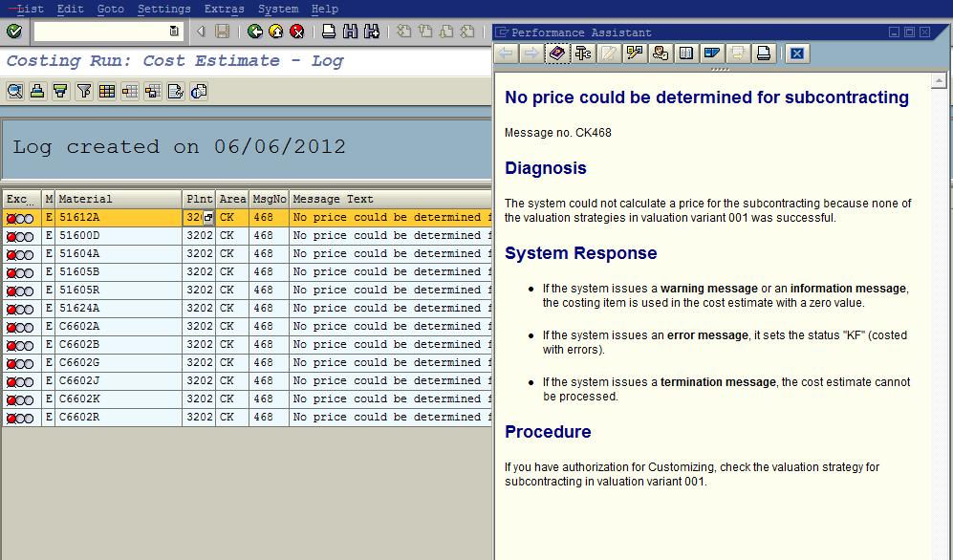
Task: Click the document-with-signature icon in the ALV toolbar
Action: point(176,91)
